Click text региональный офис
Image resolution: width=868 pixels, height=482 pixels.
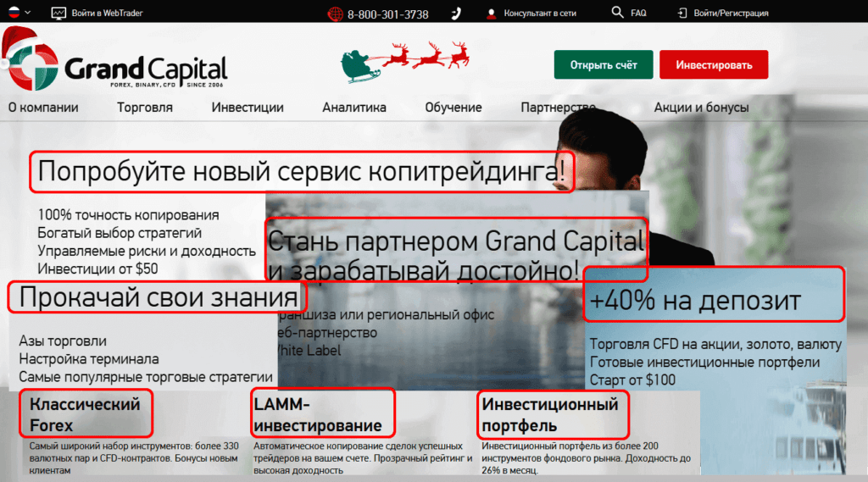[x=431, y=315]
